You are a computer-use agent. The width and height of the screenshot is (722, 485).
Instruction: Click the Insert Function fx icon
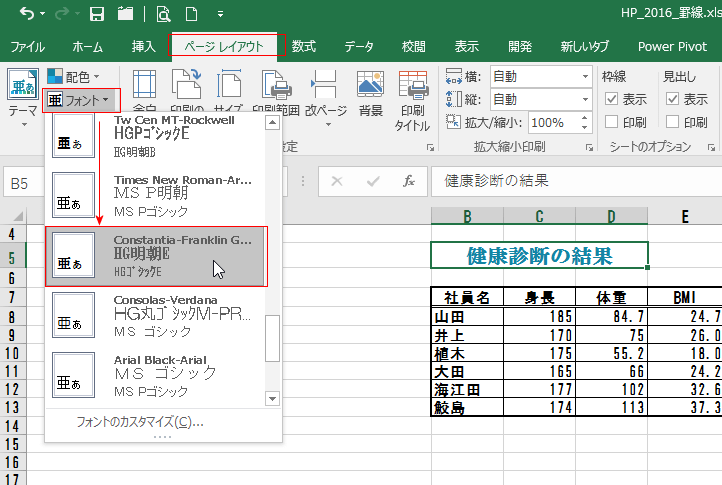[x=408, y=181]
